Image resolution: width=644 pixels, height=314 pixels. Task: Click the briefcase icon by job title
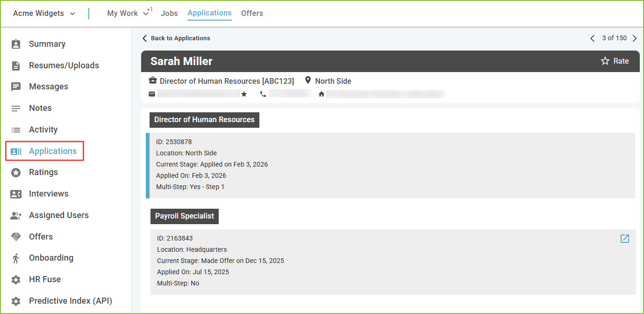tap(153, 80)
